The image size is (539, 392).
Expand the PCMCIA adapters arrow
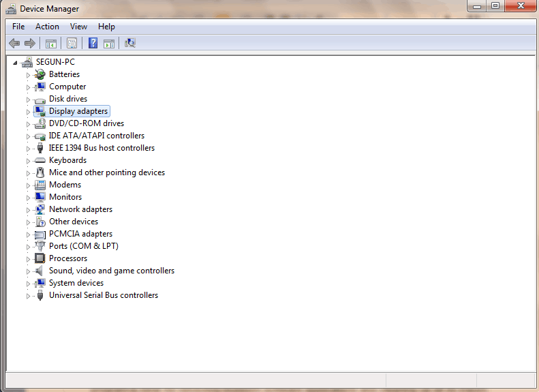(x=28, y=235)
